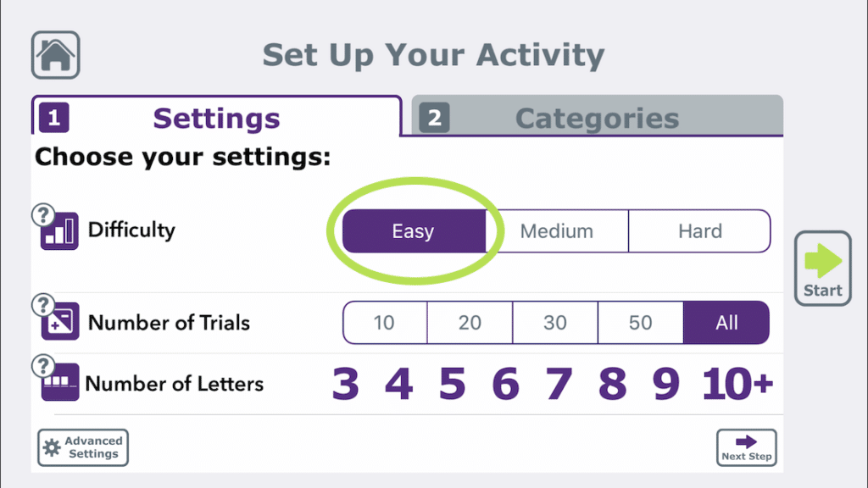This screenshot has width=868, height=488.
Task: Click the gear icon on Advanced Settings
Action: pyautogui.click(x=53, y=447)
